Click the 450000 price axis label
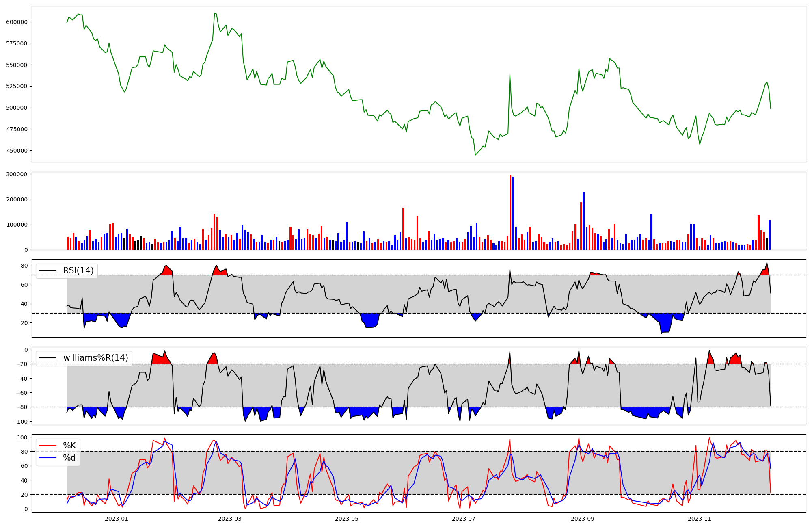Screen dimensions: 812x528 click(x=17, y=151)
